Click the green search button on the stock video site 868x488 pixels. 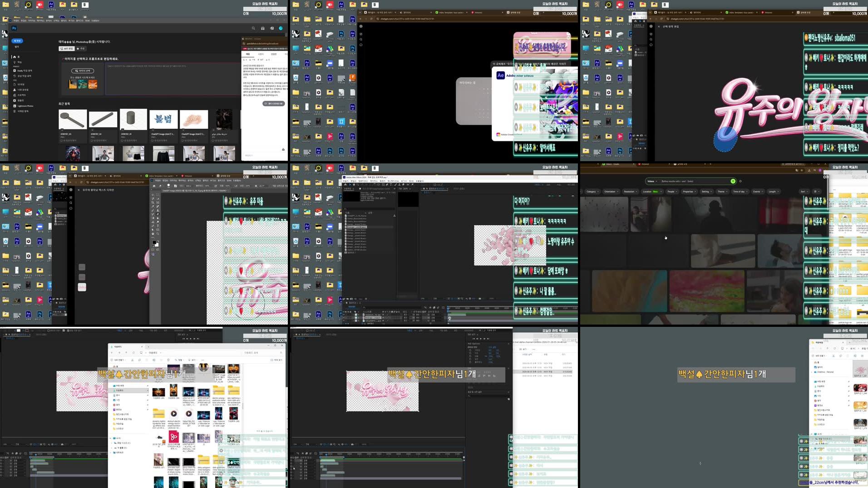(733, 181)
